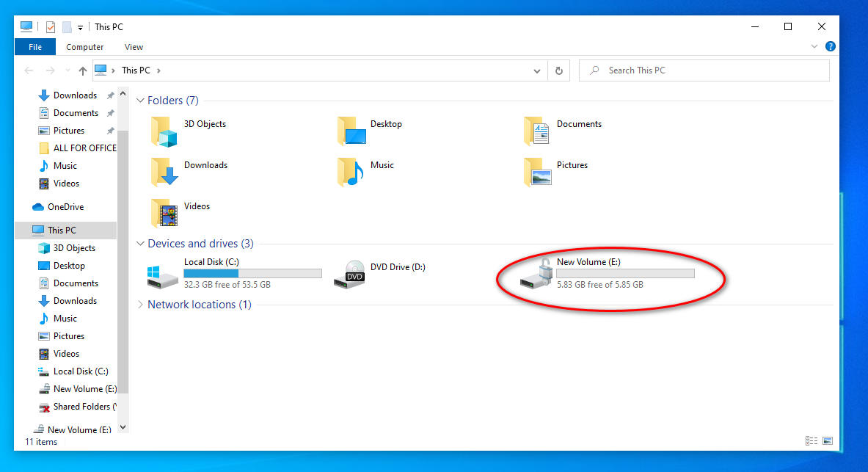Select sidebar Videos under This PC
868x472 pixels.
[59, 353]
